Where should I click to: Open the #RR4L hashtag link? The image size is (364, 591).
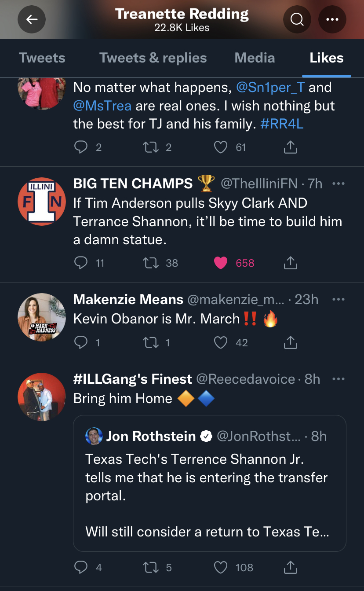282,124
